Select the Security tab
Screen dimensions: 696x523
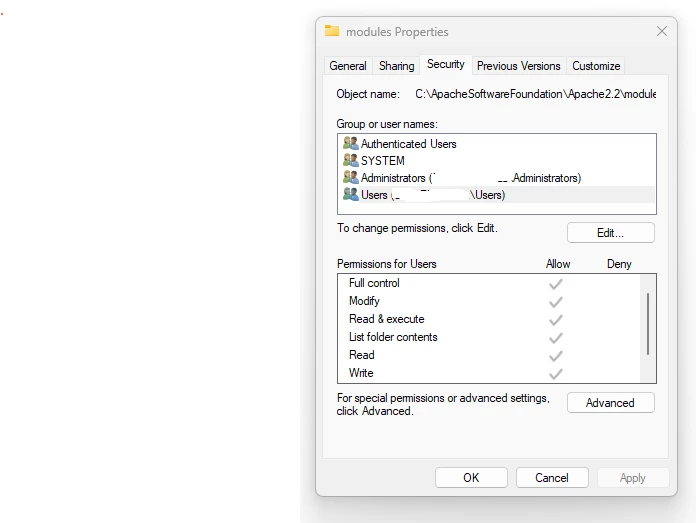446,64
